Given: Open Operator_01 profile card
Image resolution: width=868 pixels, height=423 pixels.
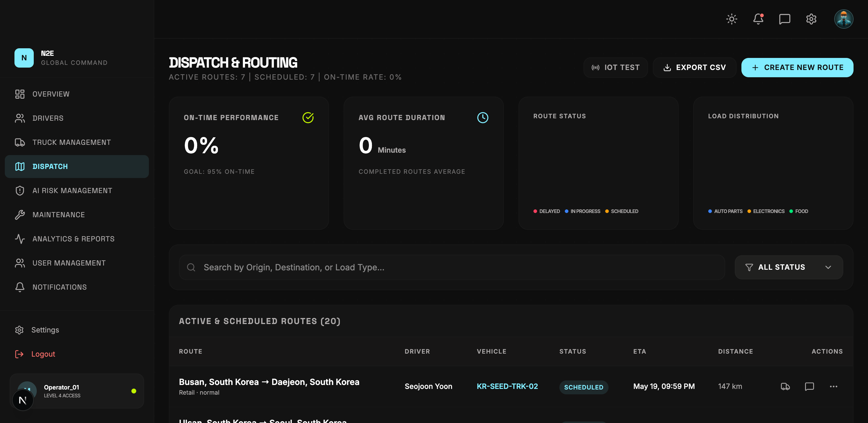Looking at the screenshot, I should (x=77, y=391).
